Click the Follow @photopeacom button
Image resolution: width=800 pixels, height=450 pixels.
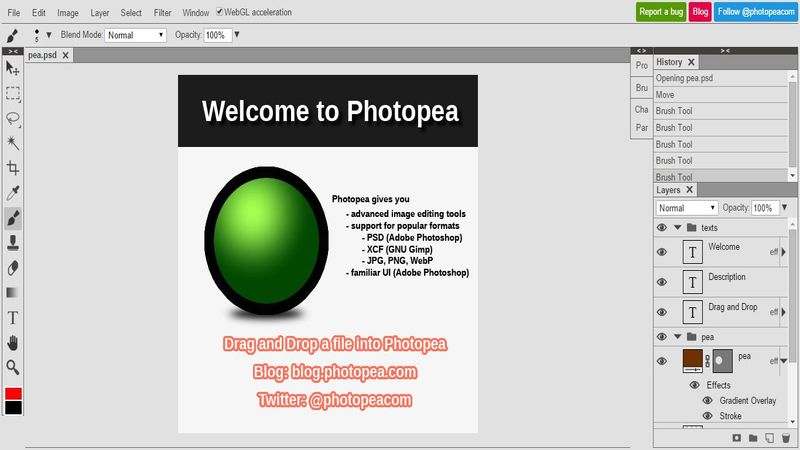[x=756, y=12]
